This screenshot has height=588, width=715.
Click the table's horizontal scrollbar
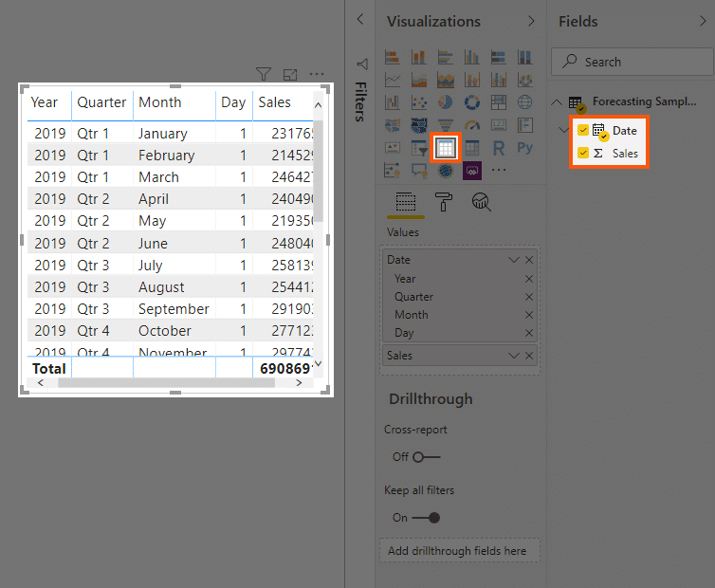pyautogui.click(x=167, y=383)
